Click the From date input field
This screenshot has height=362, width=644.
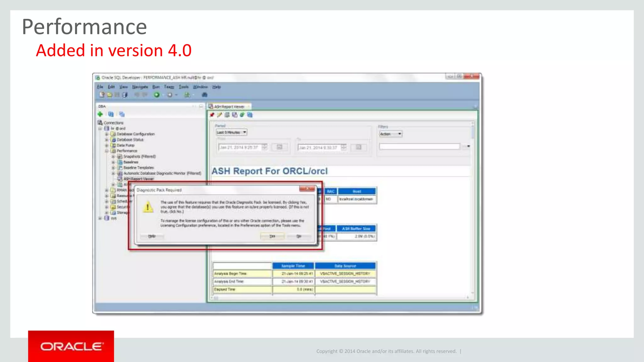240,147
